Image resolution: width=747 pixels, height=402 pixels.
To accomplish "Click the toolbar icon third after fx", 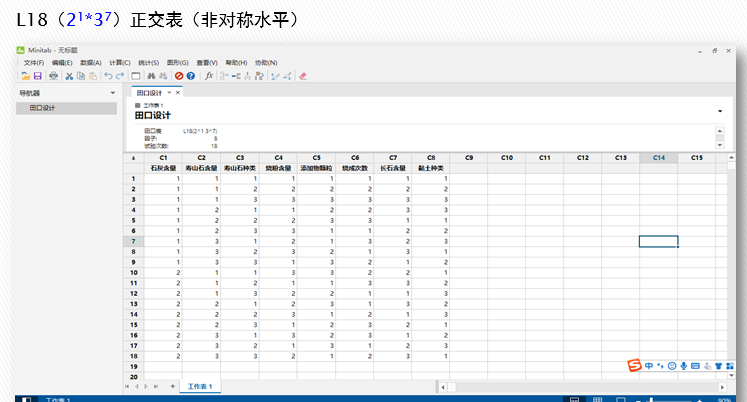I will [247, 76].
